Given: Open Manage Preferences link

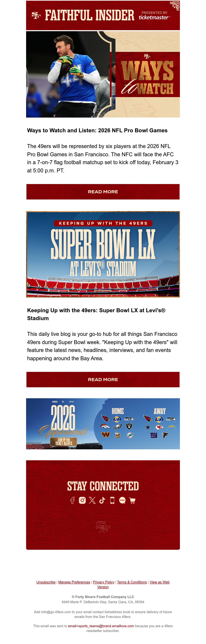Looking at the screenshot, I should (x=74, y=582).
